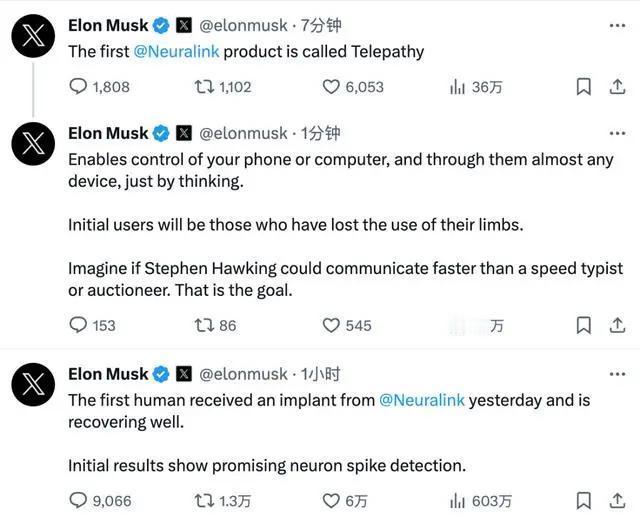
Task: Retweet the tweet with 86 retweets
Action: (205, 325)
